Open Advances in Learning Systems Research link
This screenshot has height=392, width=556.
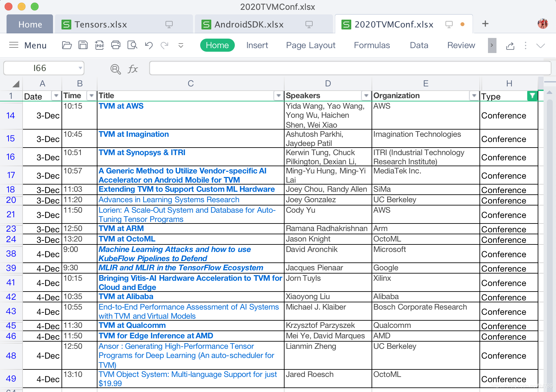coord(169,200)
